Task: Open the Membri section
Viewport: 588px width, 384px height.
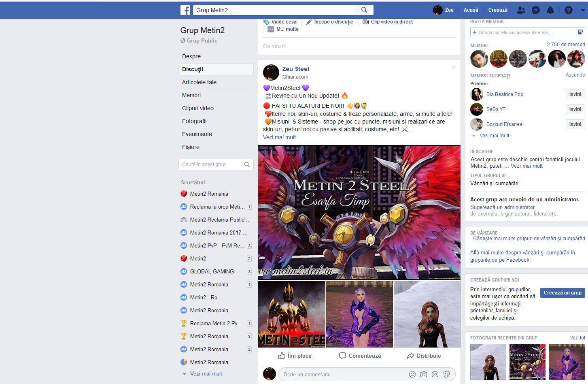Action: click(x=191, y=95)
